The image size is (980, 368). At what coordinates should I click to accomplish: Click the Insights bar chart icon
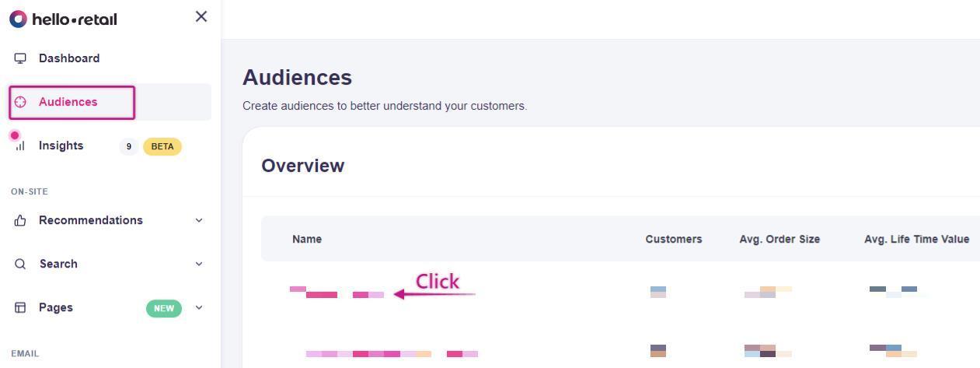pyautogui.click(x=20, y=145)
